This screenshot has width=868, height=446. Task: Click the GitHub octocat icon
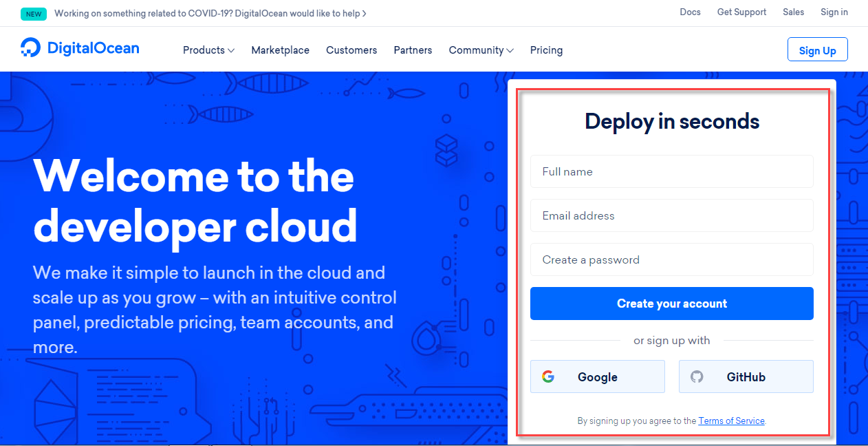pos(697,376)
